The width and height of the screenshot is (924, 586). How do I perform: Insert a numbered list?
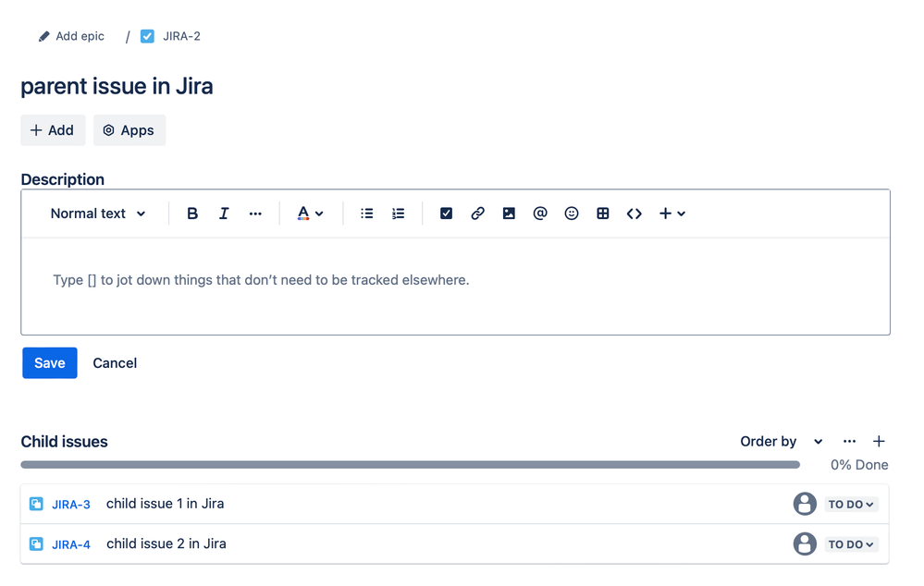point(399,214)
